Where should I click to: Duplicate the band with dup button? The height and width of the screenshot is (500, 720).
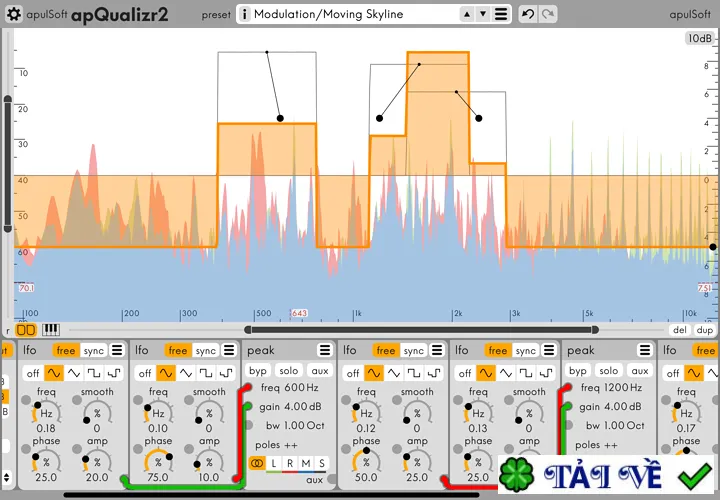(x=704, y=330)
